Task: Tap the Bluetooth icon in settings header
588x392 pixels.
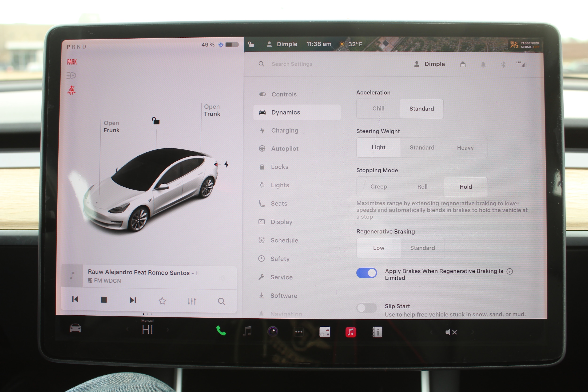Action: coord(503,65)
